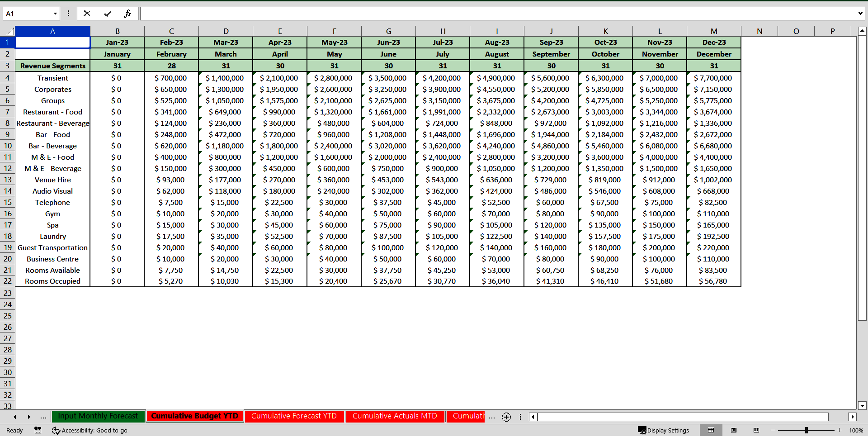Click horizontal scrollbar left arrow
Screen dimensions: 868x437
click(533, 417)
